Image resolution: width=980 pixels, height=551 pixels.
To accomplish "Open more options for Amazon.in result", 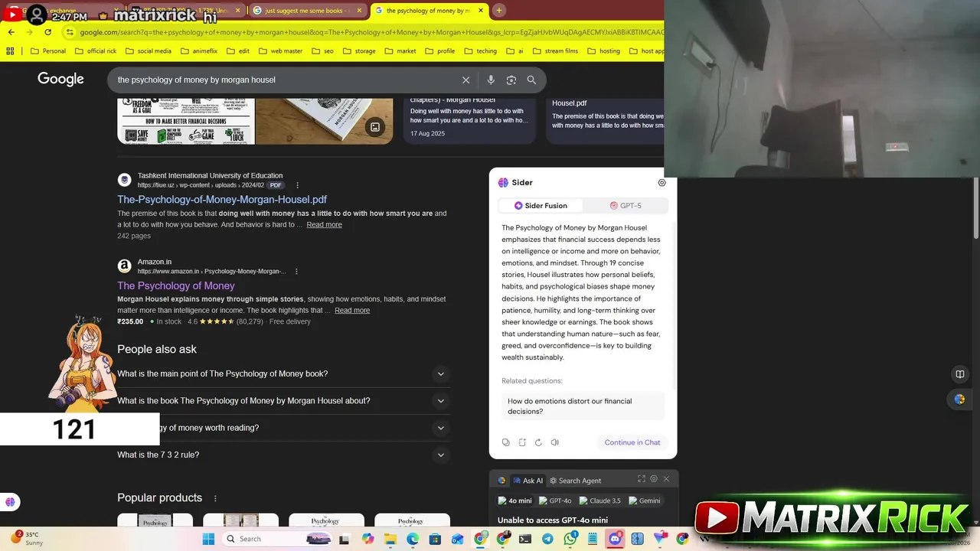I will pos(296,271).
